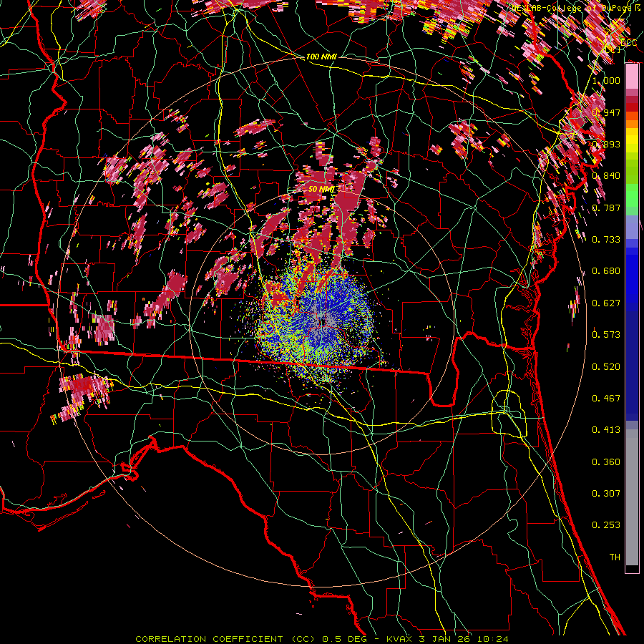644x644 pixels.
Task: Click the '0.733' scale value
Action: point(606,240)
